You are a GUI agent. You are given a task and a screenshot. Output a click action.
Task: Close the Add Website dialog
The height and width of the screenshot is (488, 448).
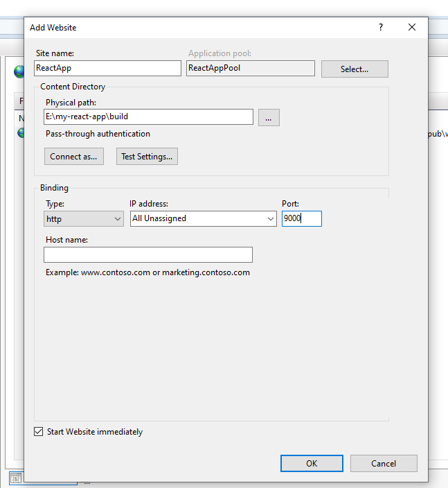tap(412, 27)
